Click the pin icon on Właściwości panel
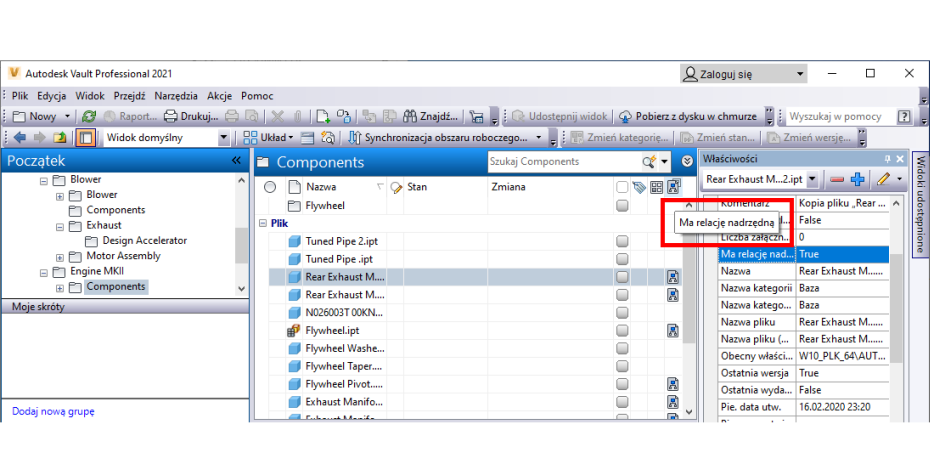 pos(888,159)
